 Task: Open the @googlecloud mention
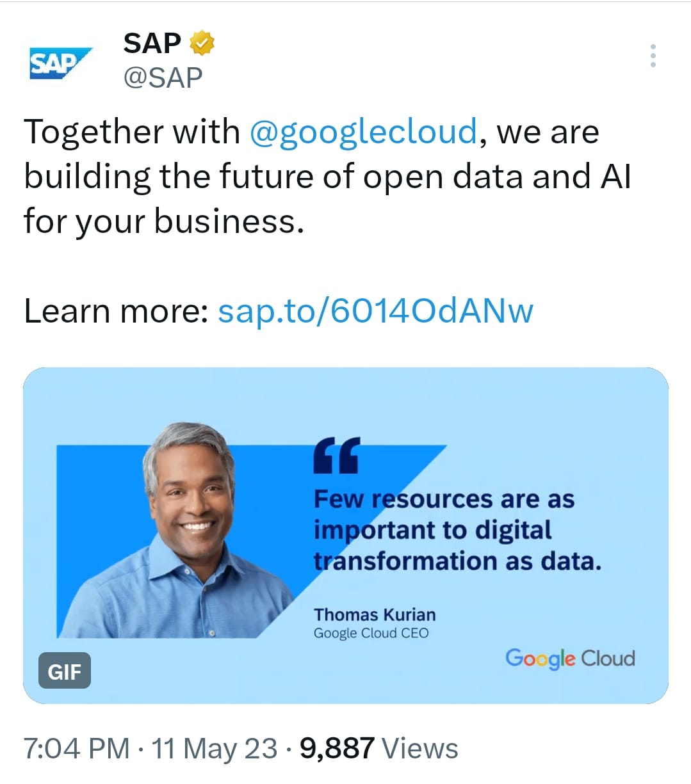pyautogui.click(x=363, y=132)
